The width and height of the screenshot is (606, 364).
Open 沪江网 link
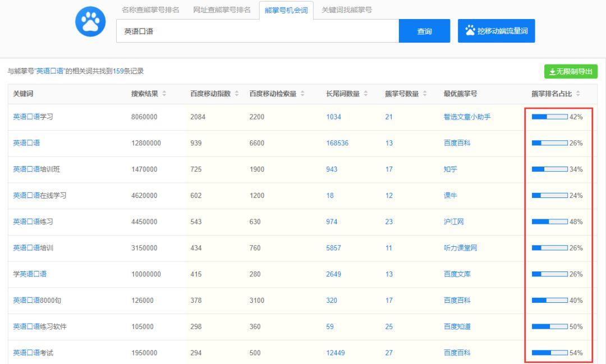tap(454, 222)
